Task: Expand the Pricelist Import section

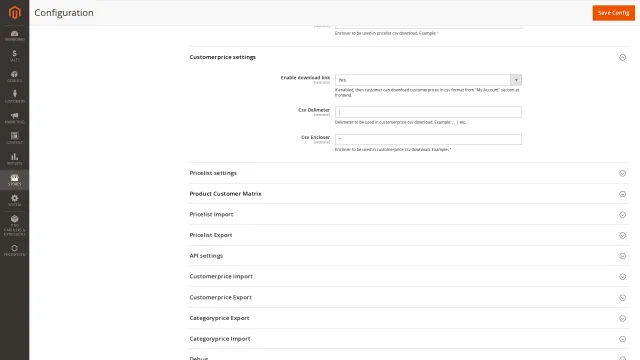Action: click(622, 215)
